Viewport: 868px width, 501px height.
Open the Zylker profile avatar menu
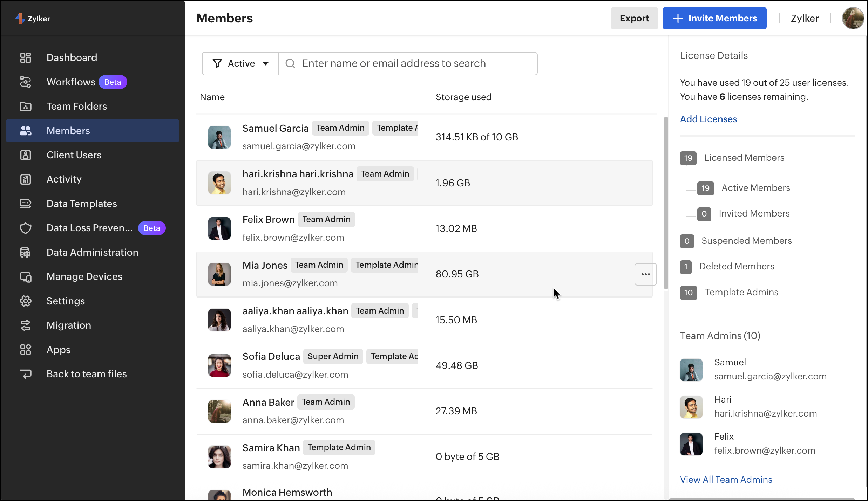click(x=853, y=18)
